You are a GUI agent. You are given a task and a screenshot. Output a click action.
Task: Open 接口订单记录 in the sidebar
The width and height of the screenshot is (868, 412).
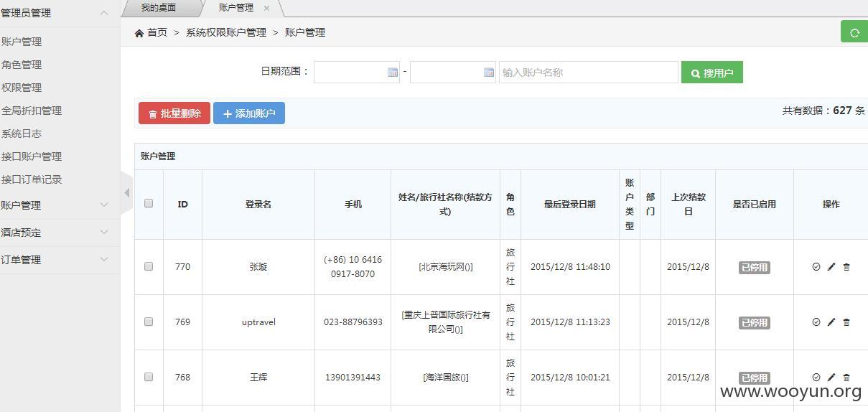pos(32,179)
